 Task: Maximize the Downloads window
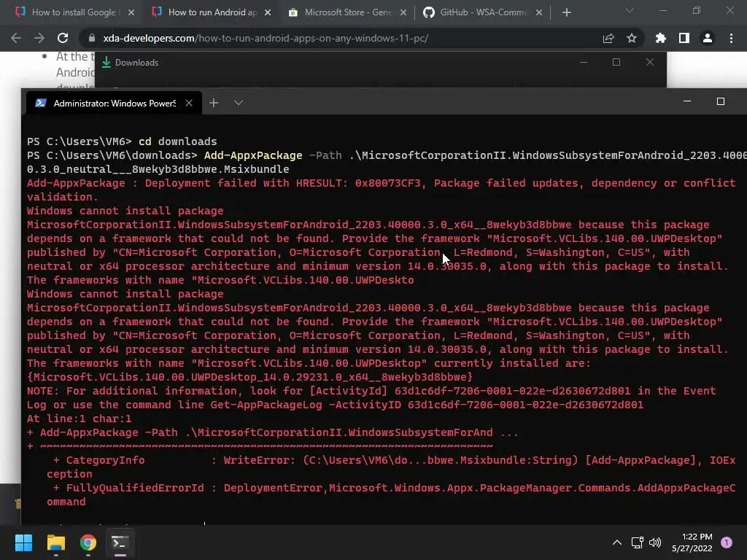click(x=616, y=63)
